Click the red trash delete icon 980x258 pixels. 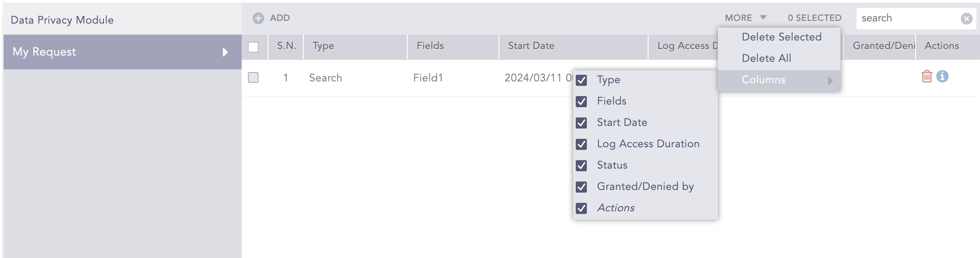927,77
